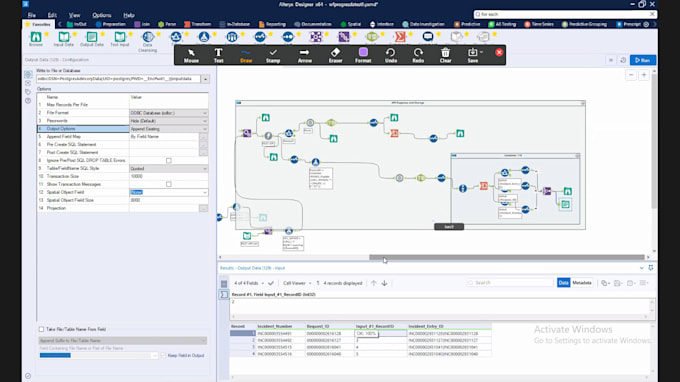Open the Save annotation dropdown arrow
This screenshot has height=382, width=680.
481,52
